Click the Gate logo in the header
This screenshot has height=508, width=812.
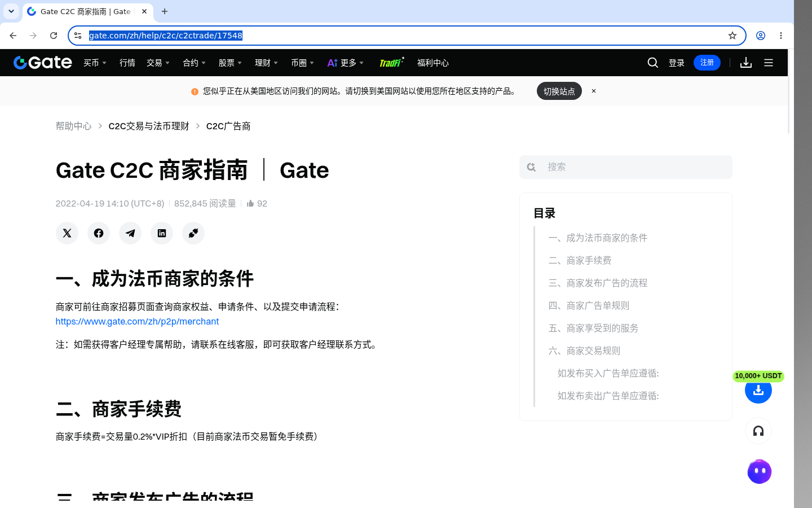[43, 63]
